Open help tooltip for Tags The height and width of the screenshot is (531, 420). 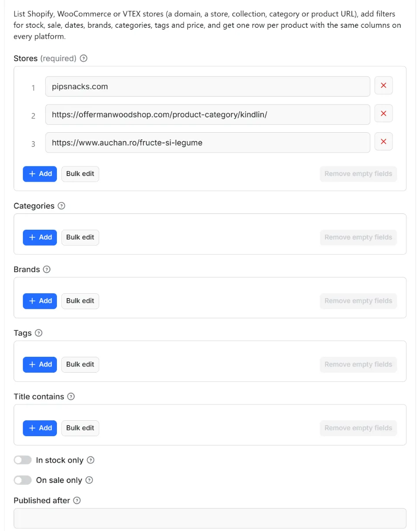(38, 333)
